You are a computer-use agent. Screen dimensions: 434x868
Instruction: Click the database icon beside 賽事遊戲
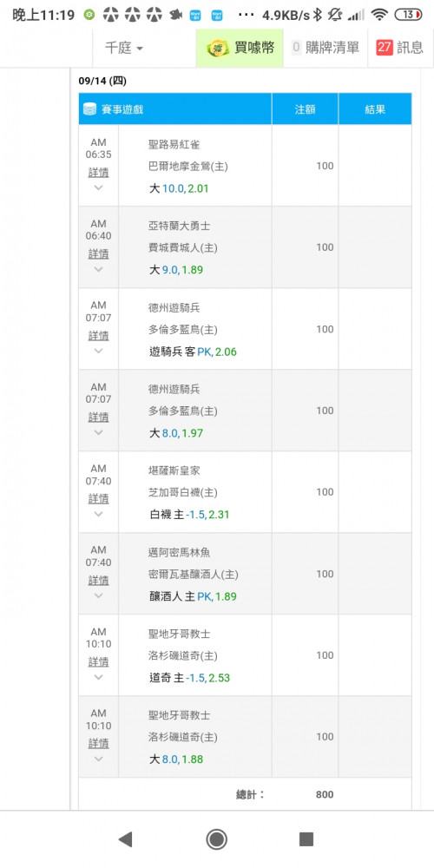coord(89,109)
